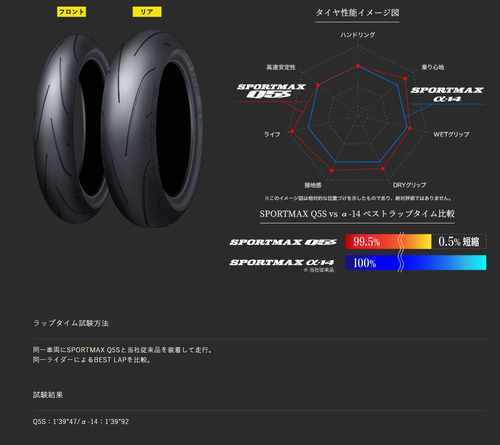Screen dimensions: 500x445
Task: Click the blue 100% bar
Action: pyautogui.click(x=416, y=262)
